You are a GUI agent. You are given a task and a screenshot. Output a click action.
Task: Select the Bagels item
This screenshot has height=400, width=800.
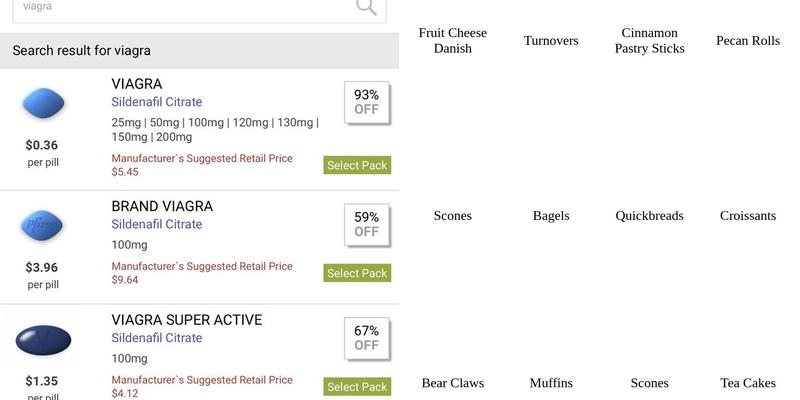coord(551,215)
